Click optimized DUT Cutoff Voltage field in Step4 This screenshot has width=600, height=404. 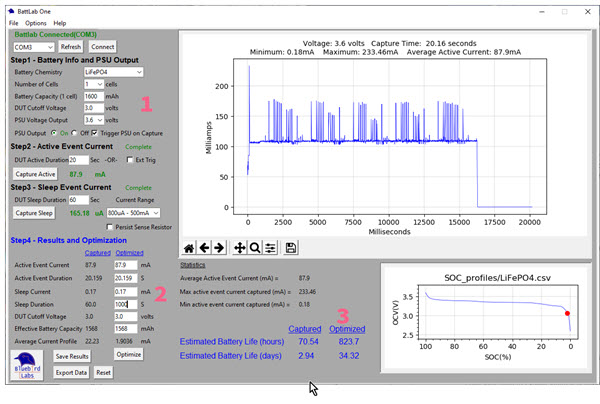point(126,316)
